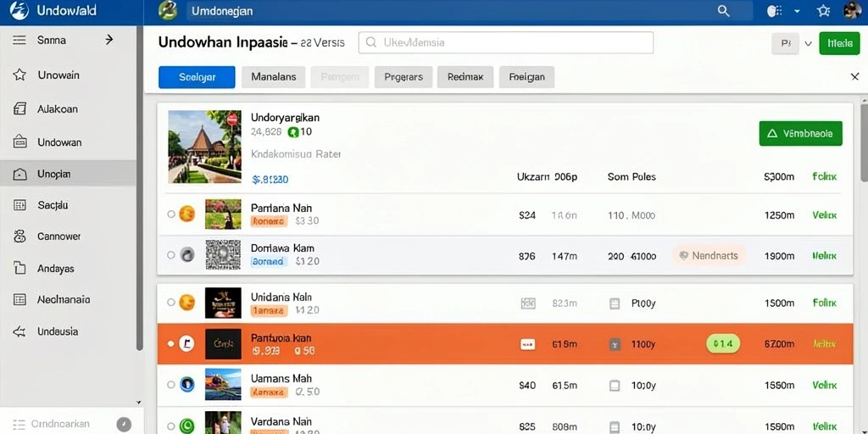Click the green Vembnaoia button
Screen dimensions: 868x434
point(800,133)
